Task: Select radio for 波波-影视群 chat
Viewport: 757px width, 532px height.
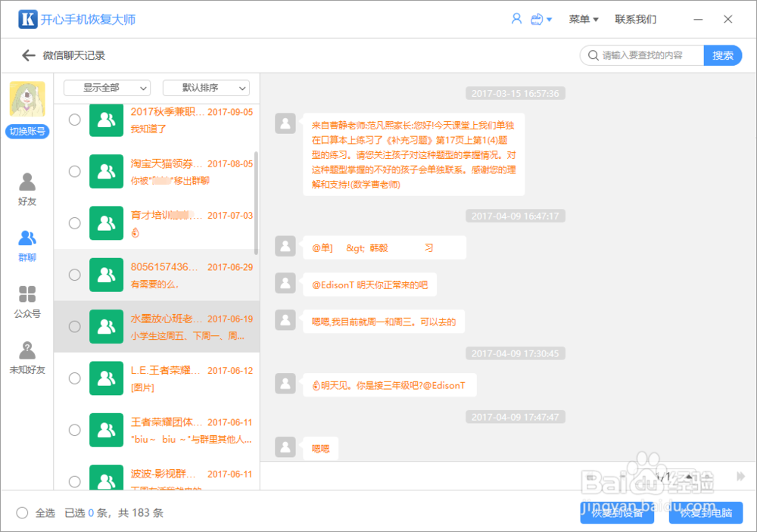Action: click(74, 481)
